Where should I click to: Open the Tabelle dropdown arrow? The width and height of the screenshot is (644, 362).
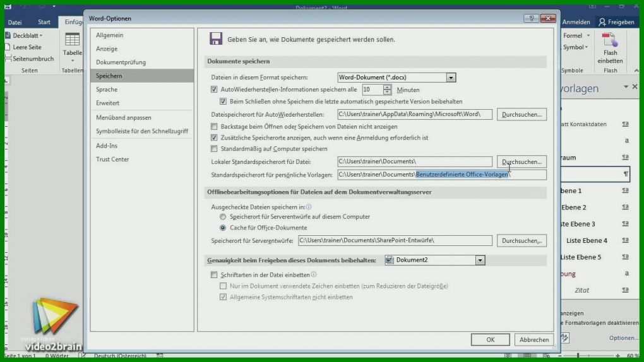72,61
